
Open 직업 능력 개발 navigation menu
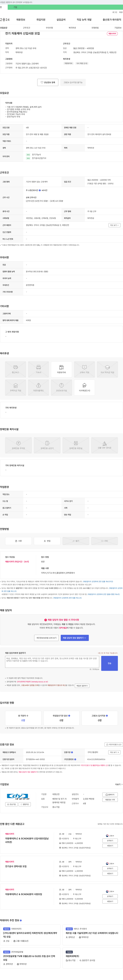point(84,20)
